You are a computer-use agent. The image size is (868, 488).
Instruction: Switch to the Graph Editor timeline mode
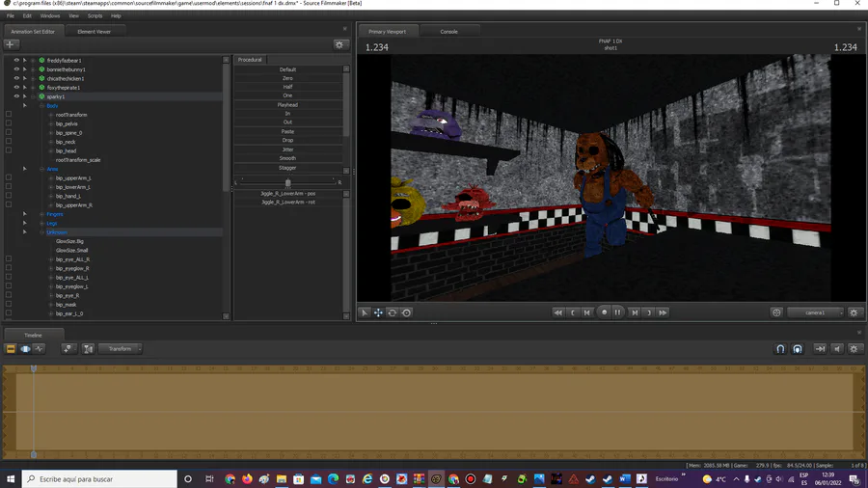point(39,348)
